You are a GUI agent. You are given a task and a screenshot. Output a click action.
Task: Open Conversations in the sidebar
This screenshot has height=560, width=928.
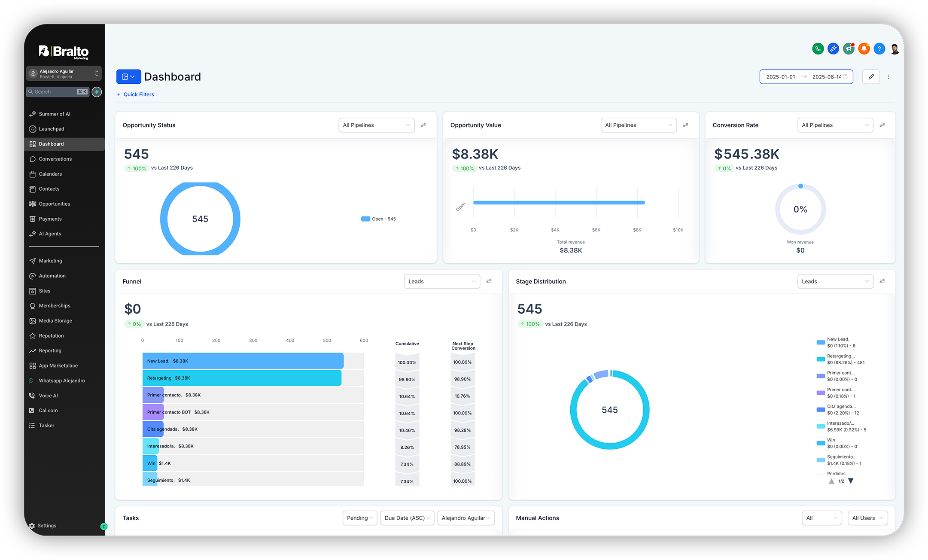tap(55, 159)
